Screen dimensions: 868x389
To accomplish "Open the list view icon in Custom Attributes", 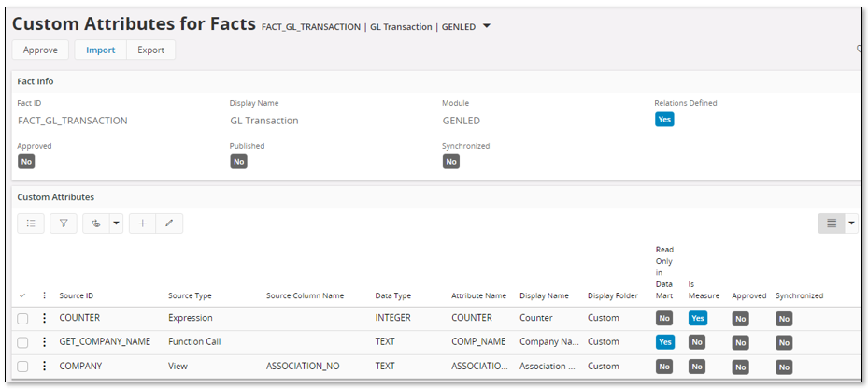I will click(x=31, y=223).
